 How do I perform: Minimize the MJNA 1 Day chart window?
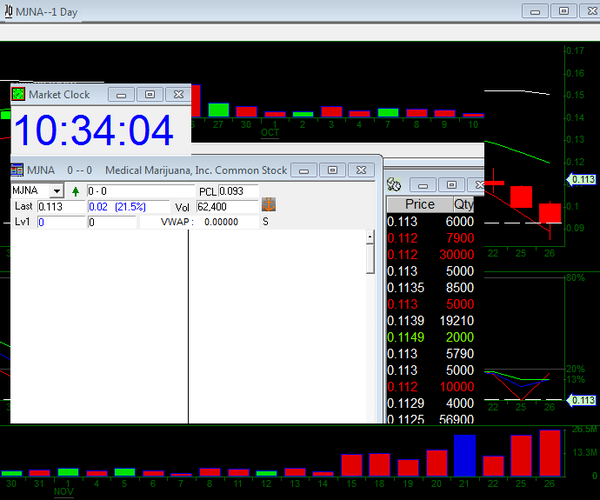pyautogui.click(x=535, y=9)
